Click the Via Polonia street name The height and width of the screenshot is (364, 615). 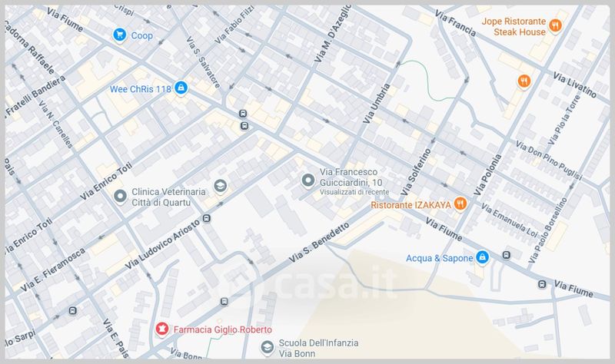point(487,175)
